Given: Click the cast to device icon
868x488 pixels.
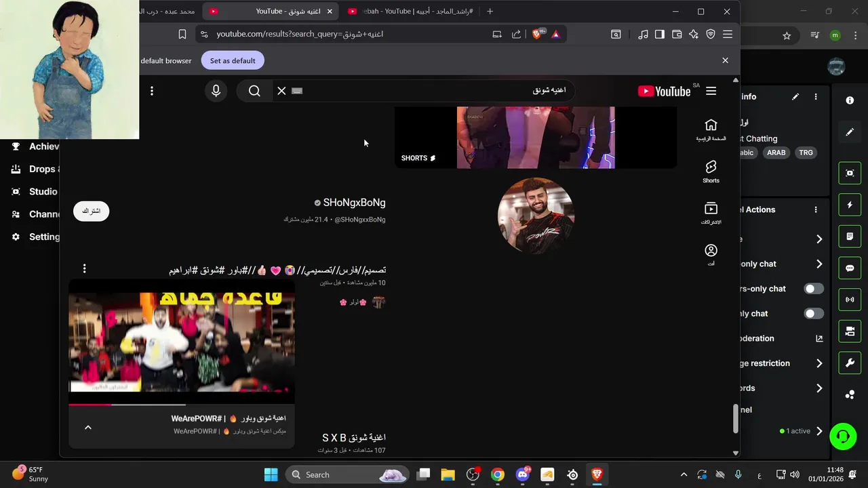Looking at the screenshot, I should tap(497, 34).
